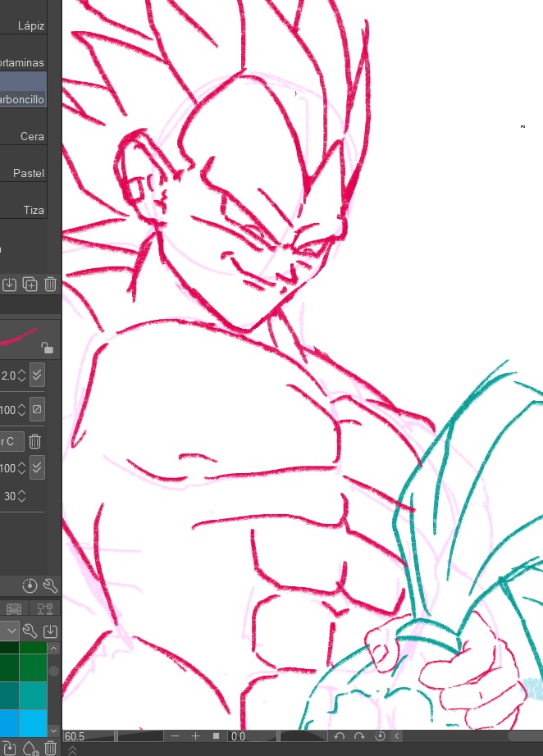
Task: Open the color set dropdown
Action: click(9, 631)
